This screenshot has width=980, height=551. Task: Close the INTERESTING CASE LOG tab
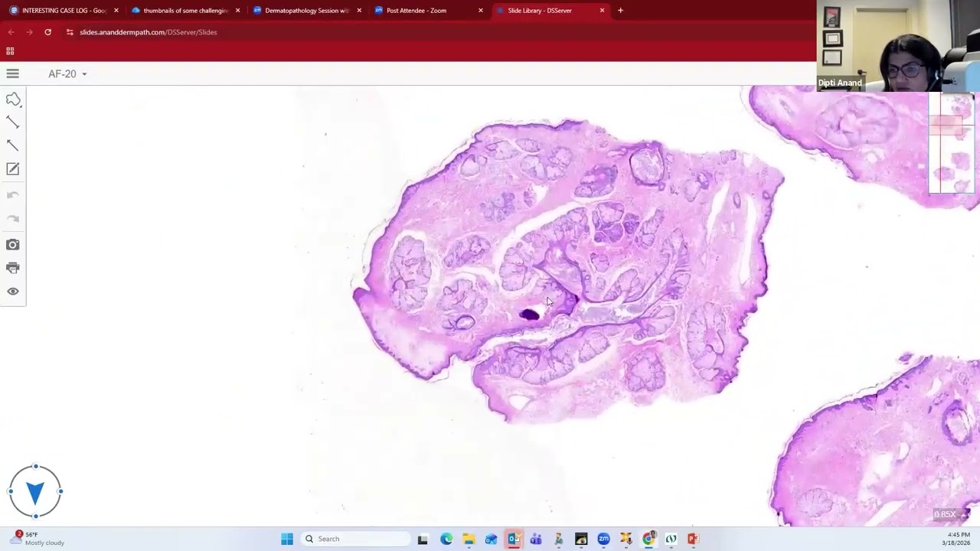[116, 11]
